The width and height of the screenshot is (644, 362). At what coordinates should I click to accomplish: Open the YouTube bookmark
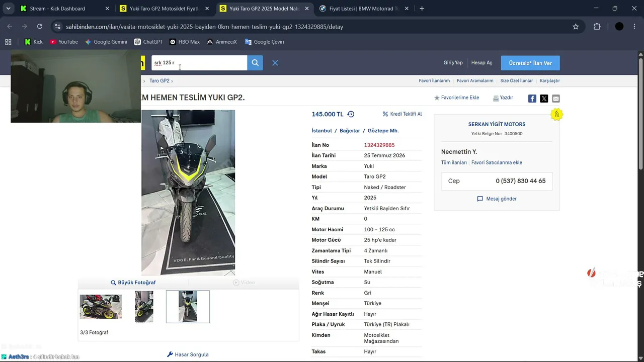point(64,42)
